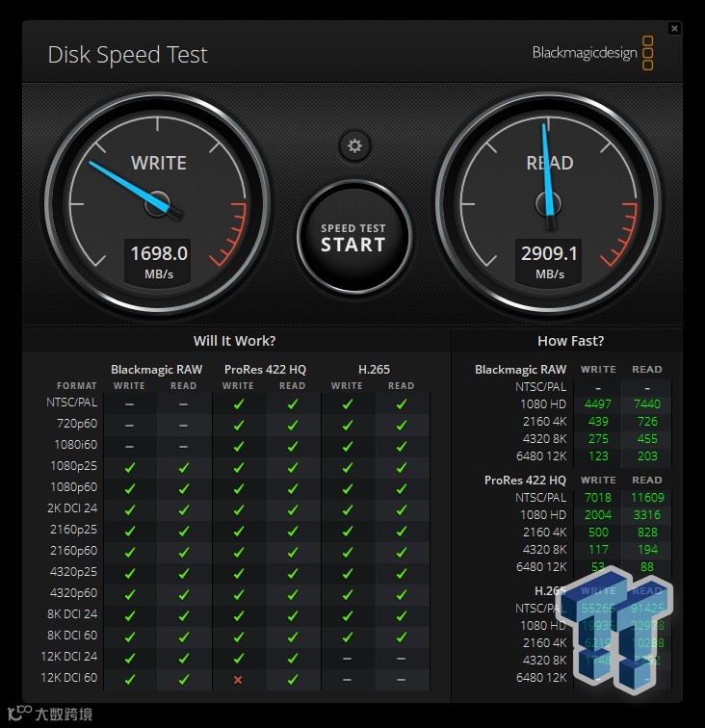Click the 1080i60 format row label
The image size is (705, 728).
[76, 445]
